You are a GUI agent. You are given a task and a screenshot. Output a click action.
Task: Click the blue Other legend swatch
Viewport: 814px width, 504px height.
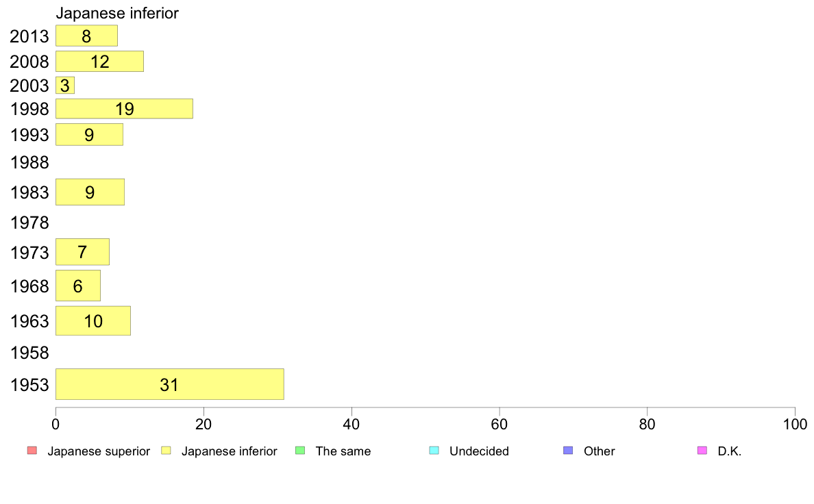pos(568,451)
